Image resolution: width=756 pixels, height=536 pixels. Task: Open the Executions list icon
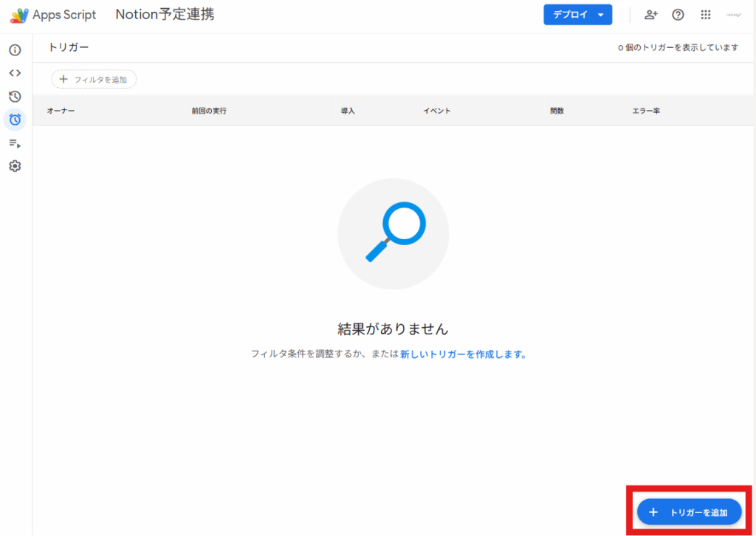click(x=15, y=143)
